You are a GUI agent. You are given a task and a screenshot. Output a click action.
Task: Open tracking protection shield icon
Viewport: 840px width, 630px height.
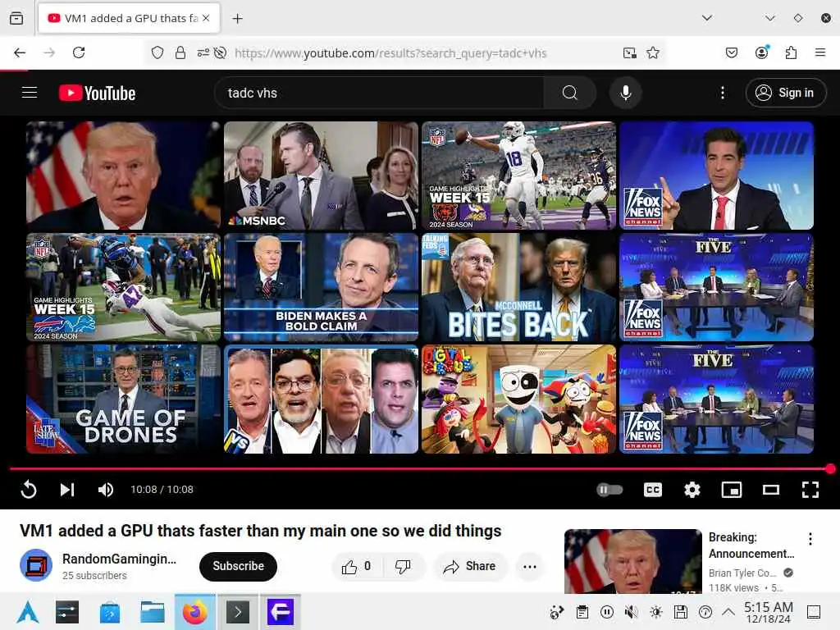[157, 52]
